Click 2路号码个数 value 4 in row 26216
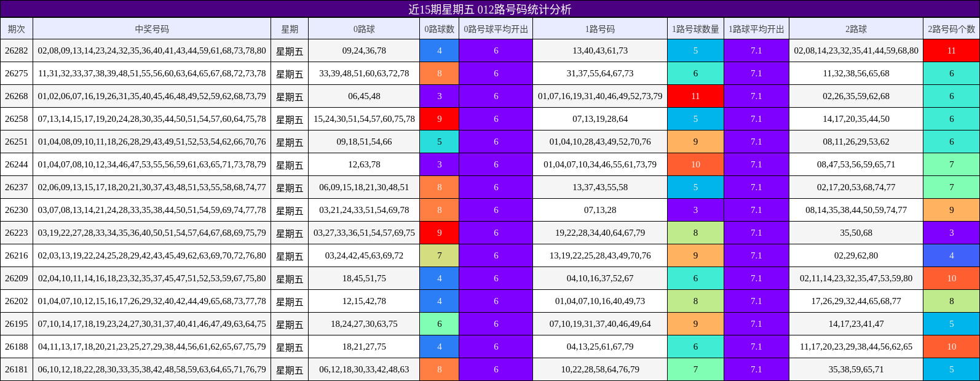The height and width of the screenshot is (381, 980). click(951, 255)
